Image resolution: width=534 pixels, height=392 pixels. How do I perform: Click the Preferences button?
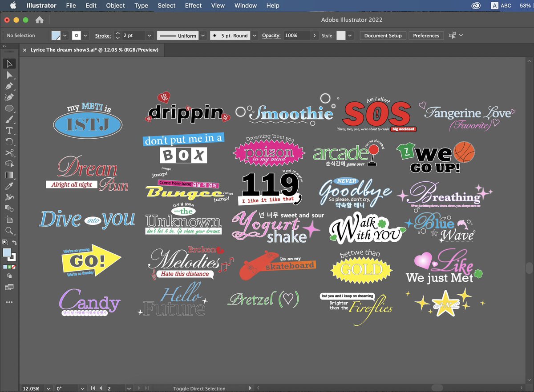[x=426, y=36]
